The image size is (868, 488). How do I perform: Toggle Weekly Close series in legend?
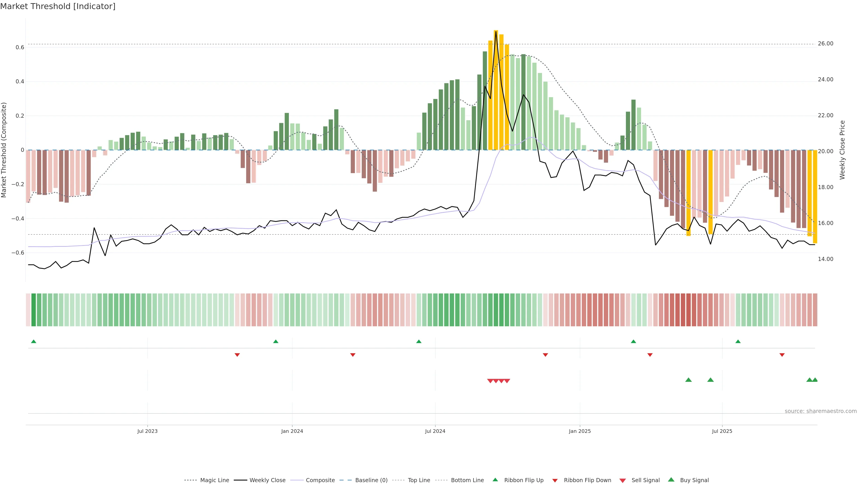[267, 480]
